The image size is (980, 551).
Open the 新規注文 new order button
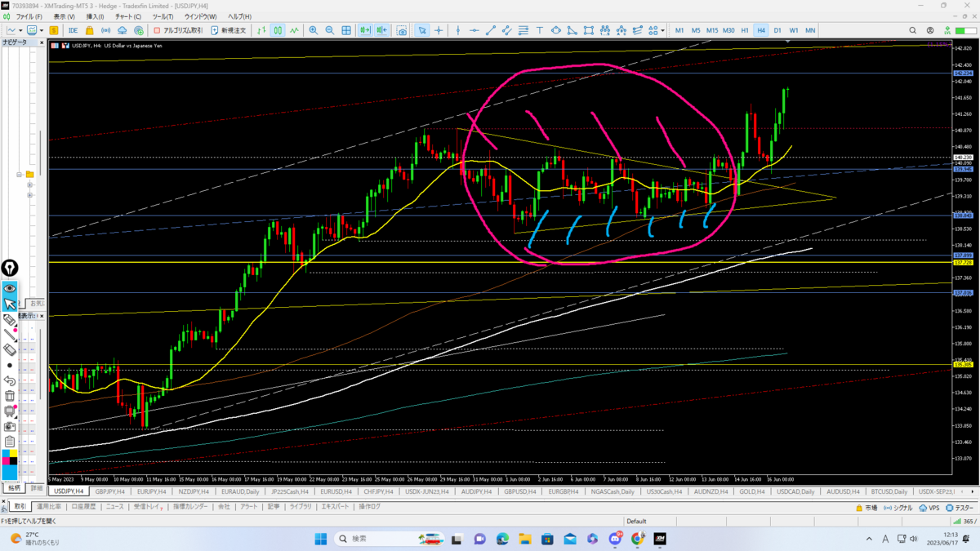click(229, 30)
